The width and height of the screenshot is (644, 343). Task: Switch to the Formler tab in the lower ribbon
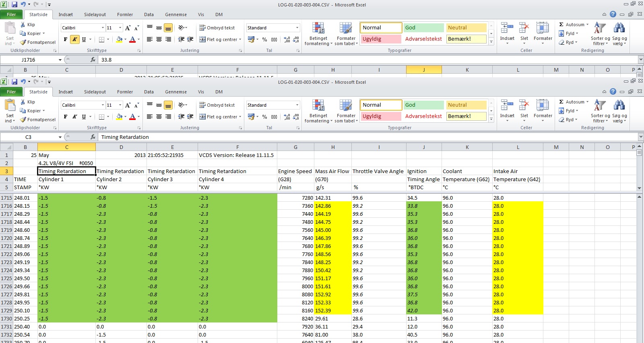click(125, 92)
